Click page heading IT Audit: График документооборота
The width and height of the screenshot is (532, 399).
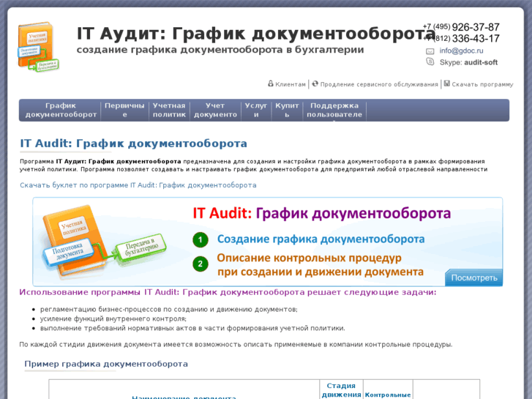133,143
